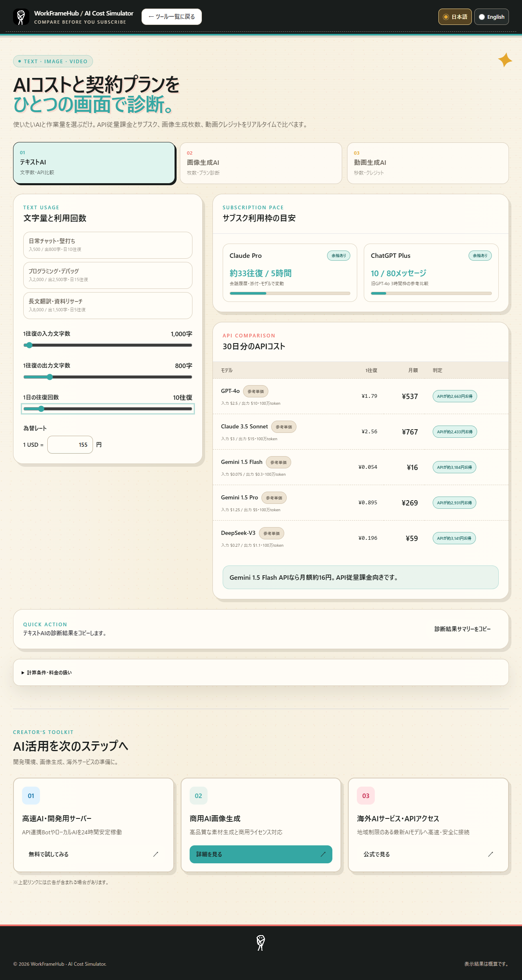This screenshot has width=522, height=980.
Task: Adjust the 1往復の出力文字数 slider
Action: (108, 377)
